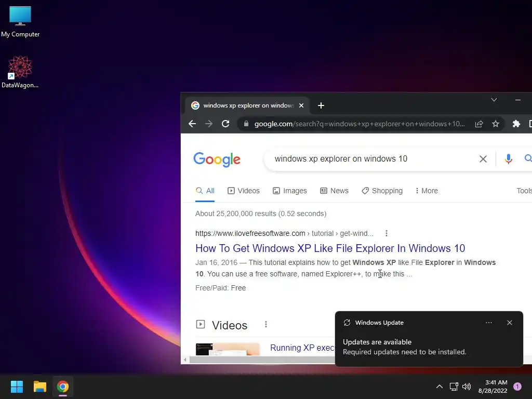Open the DataWagon desktop shortcut
532x399 pixels.
pyautogui.click(x=20, y=72)
